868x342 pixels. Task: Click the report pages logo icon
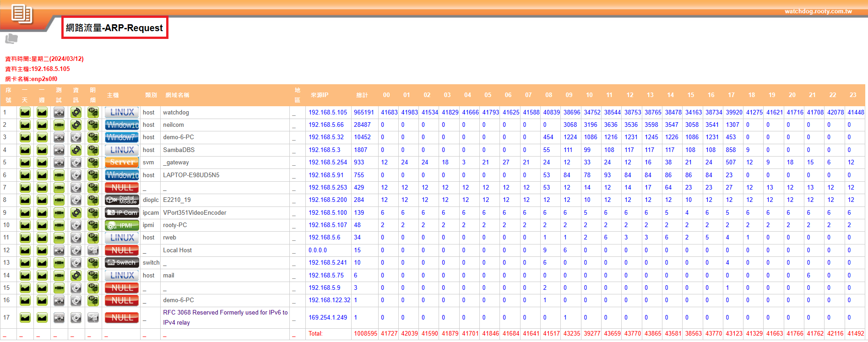tap(22, 14)
